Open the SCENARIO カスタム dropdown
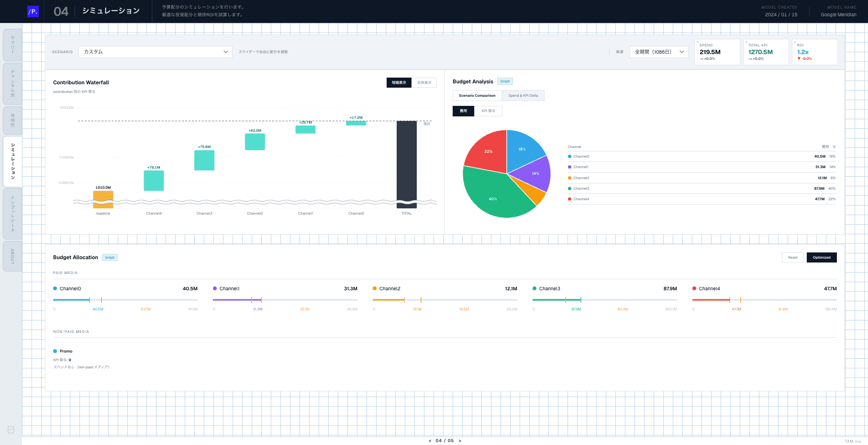Viewport: 868px width, 445px height. pos(156,52)
